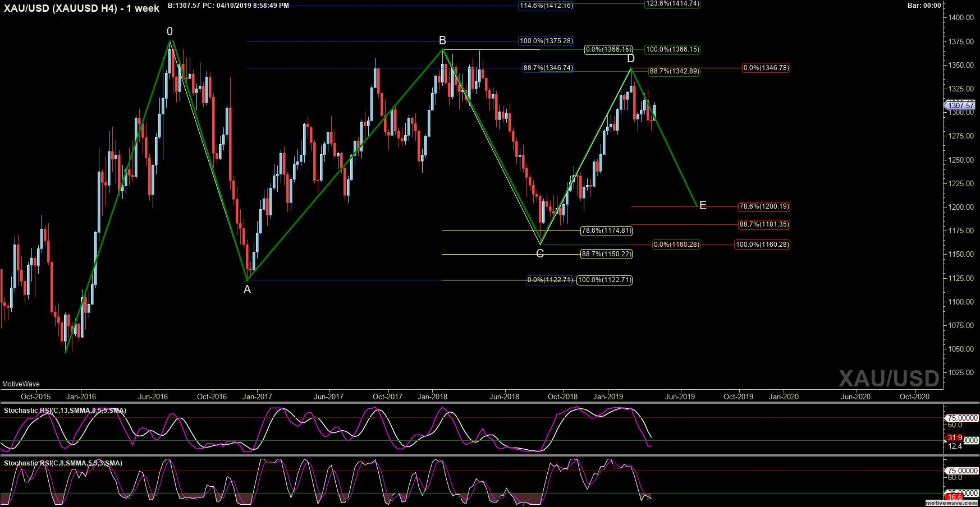980x507 pixels.
Task: Click the yellow 100.0%(1122.71) label
Action: tap(605, 280)
